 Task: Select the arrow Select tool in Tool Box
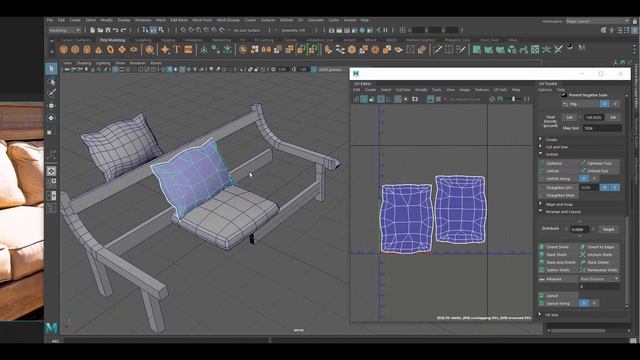click(51, 69)
